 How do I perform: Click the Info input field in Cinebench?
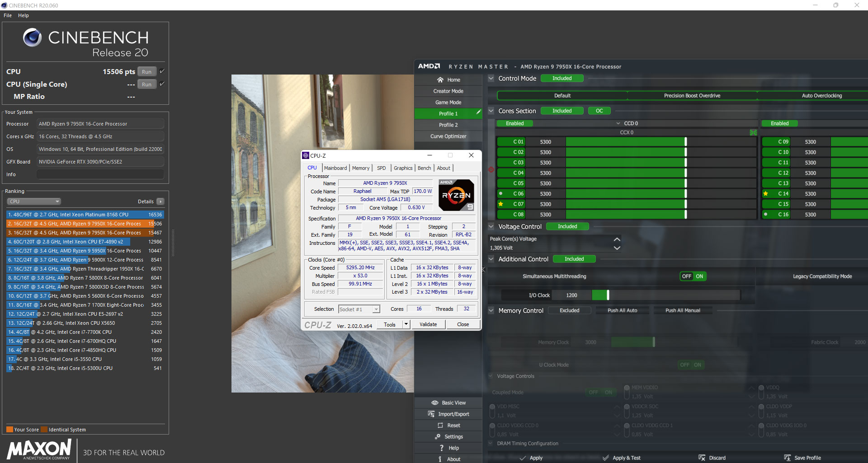(100, 174)
